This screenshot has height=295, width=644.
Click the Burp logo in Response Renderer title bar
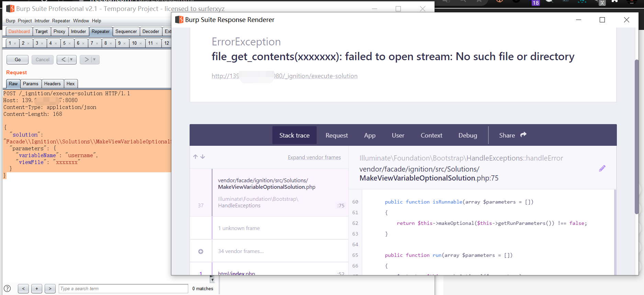coord(179,20)
